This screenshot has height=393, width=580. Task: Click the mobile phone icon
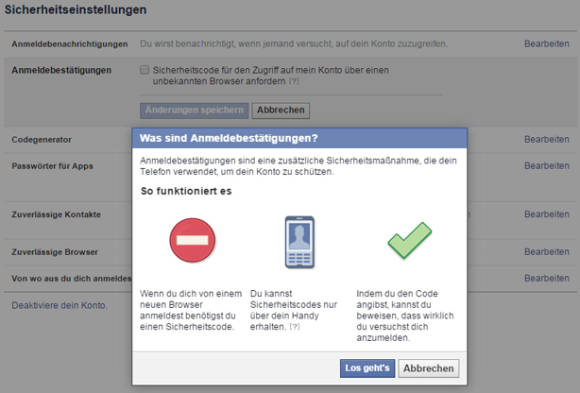[300, 242]
